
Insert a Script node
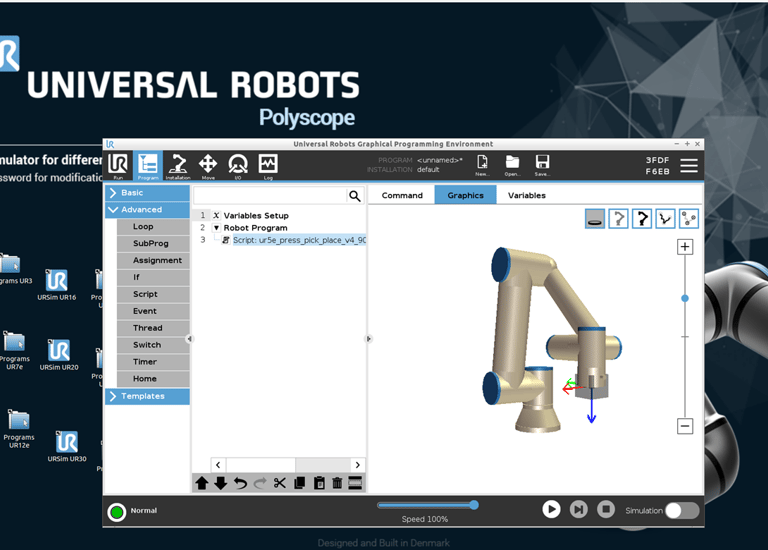point(153,294)
